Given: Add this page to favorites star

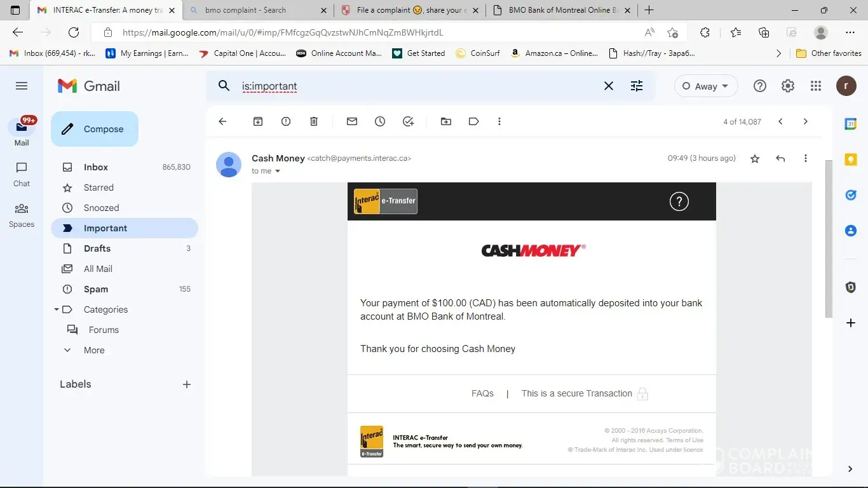Looking at the screenshot, I should click(672, 32).
